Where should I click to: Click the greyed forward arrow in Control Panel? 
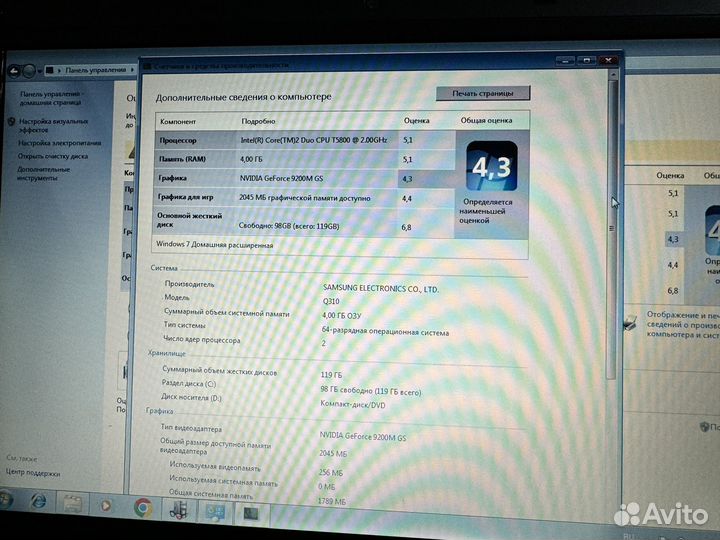(x=29, y=71)
